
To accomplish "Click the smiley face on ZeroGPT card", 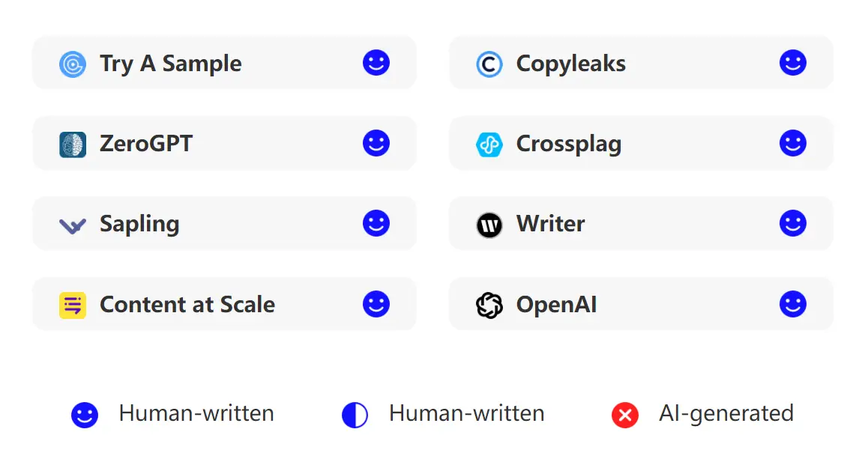I will click(x=376, y=143).
